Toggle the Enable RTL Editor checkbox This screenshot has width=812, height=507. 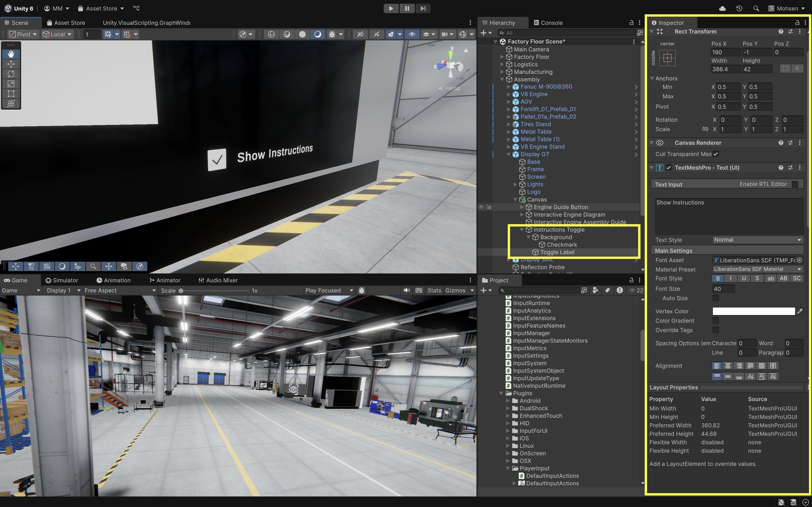click(x=795, y=184)
